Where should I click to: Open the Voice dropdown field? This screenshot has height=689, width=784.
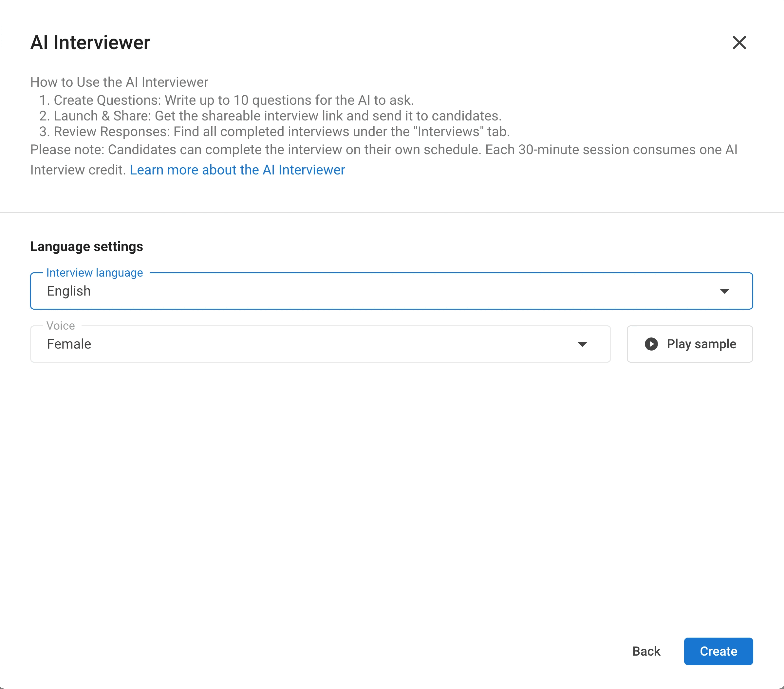(320, 344)
